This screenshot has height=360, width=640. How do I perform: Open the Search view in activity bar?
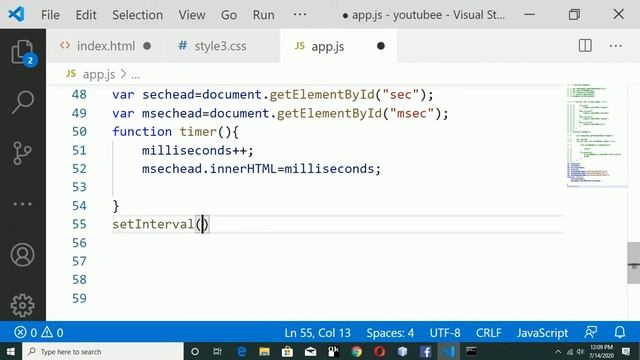coord(23,102)
